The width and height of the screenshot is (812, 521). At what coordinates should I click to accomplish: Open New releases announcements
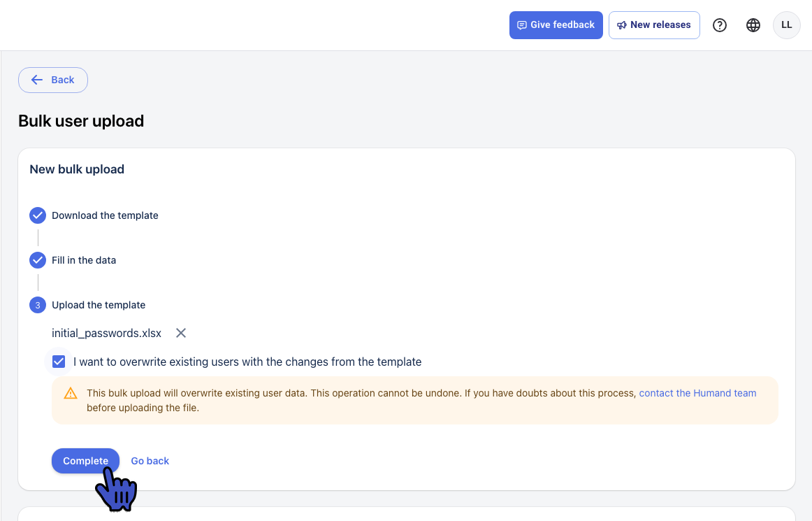pos(654,25)
